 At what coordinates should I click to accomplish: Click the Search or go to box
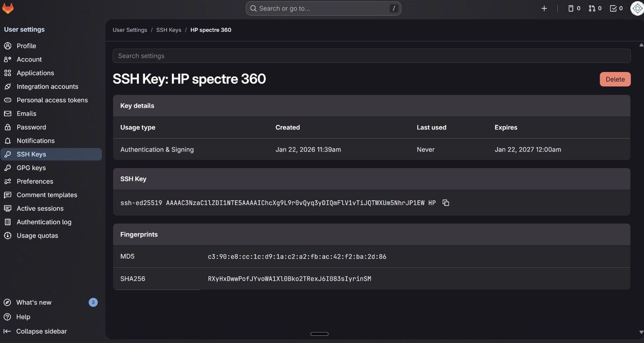coord(323,8)
